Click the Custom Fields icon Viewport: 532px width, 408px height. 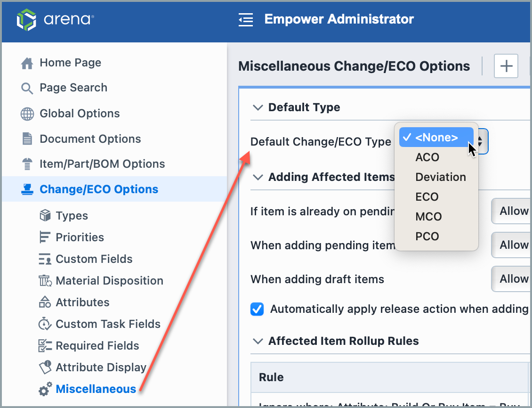(x=45, y=259)
